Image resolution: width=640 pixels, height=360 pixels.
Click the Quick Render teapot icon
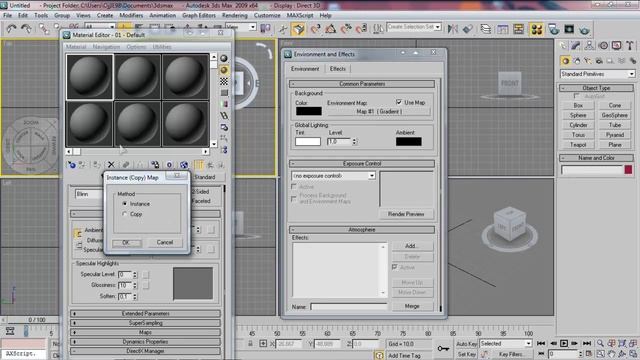pyautogui.click(x=584, y=29)
